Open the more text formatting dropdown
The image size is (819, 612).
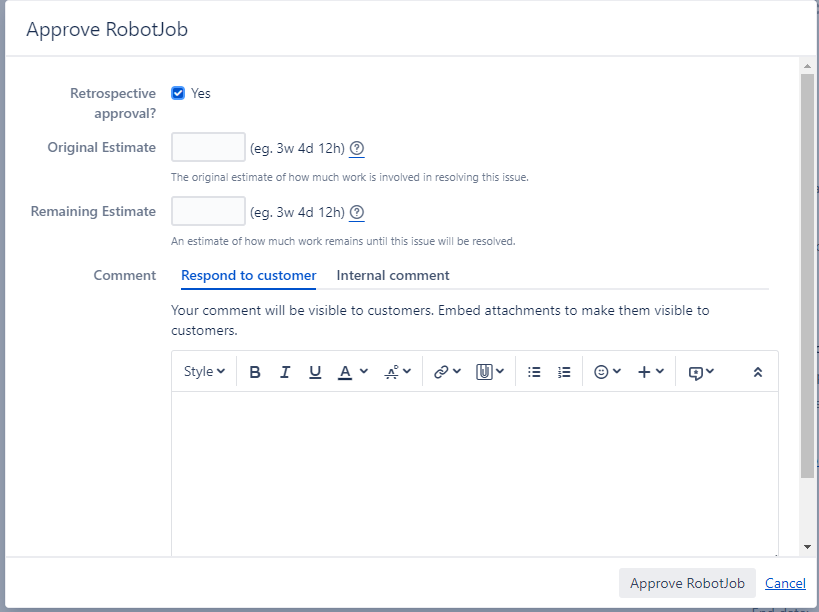tap(397, 372)
